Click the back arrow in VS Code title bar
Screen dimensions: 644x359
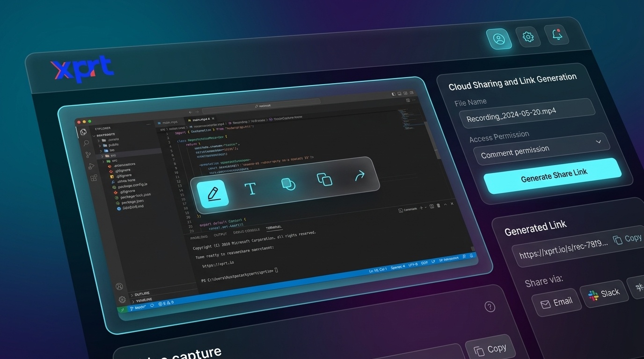(x=191, y=112)
